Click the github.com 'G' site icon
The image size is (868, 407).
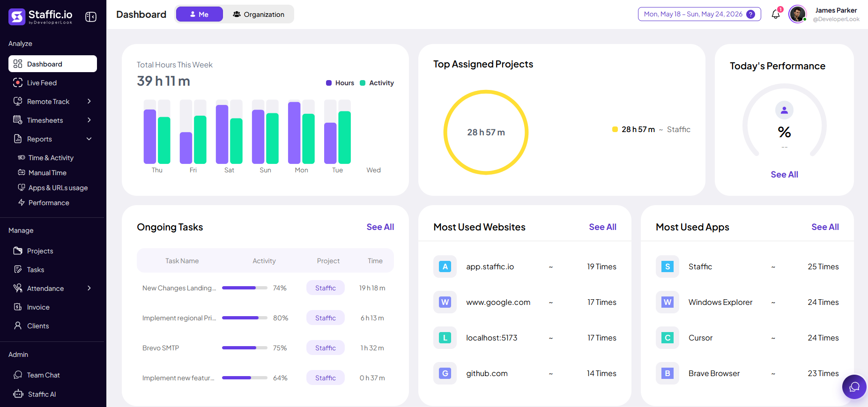pos(445,373)
